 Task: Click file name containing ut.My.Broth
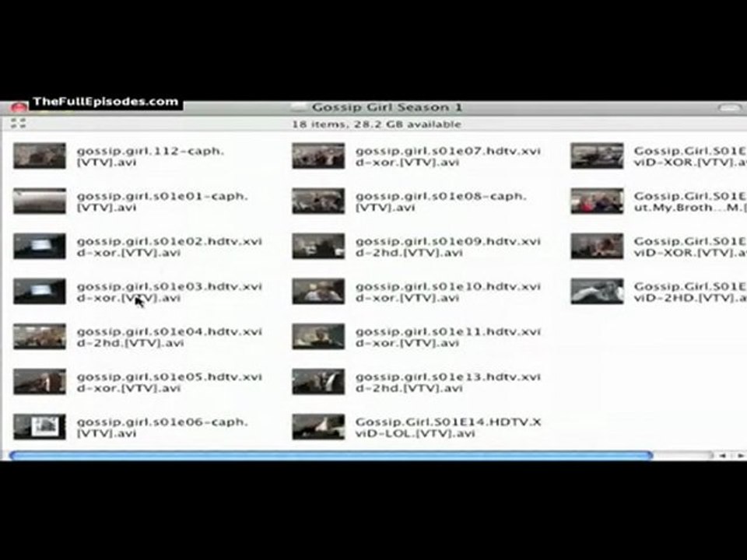(690, 202)
